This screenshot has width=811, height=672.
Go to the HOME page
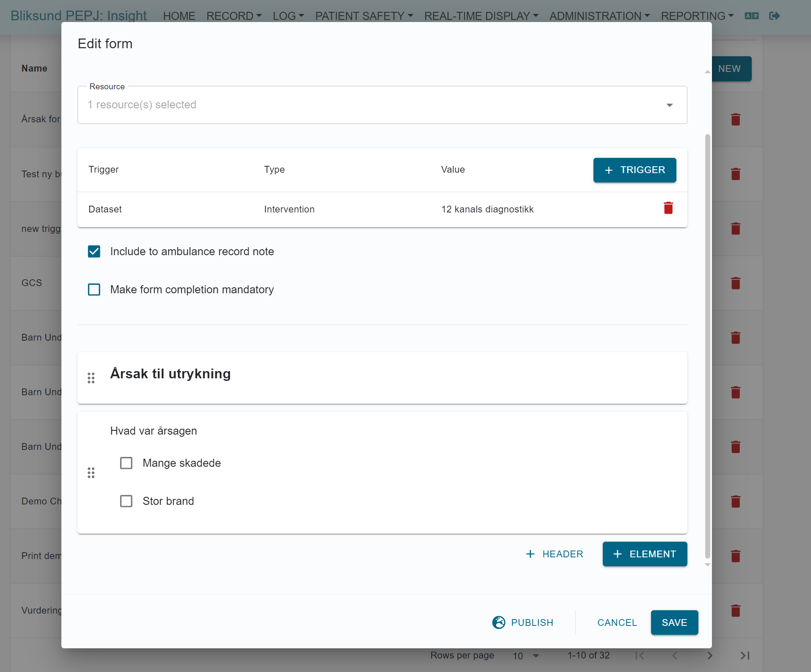(179, 16)
